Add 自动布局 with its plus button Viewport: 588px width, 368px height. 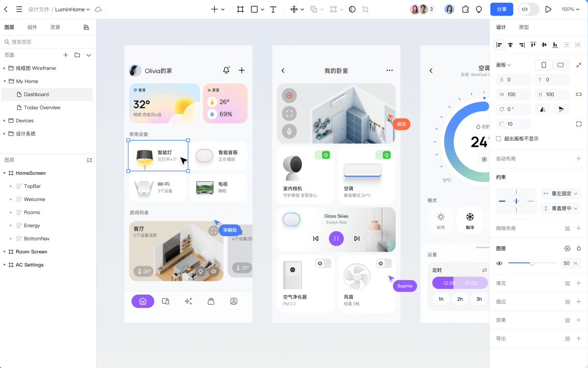578,159
